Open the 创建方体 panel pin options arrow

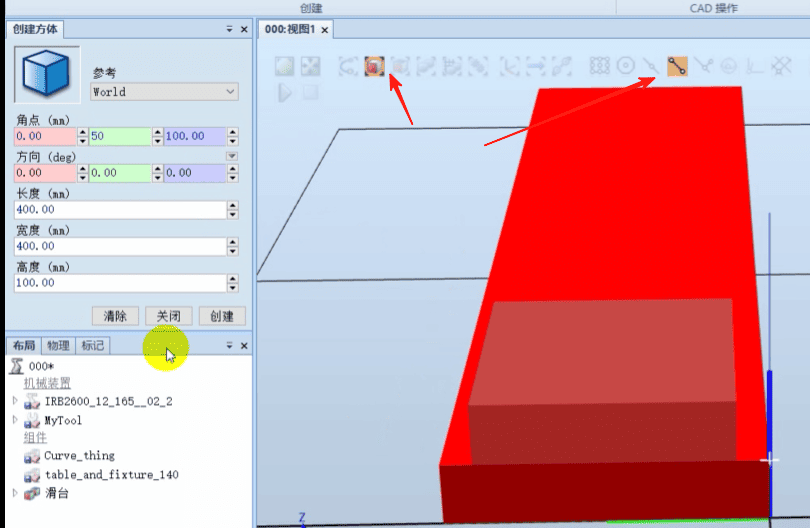click(229, 29)
